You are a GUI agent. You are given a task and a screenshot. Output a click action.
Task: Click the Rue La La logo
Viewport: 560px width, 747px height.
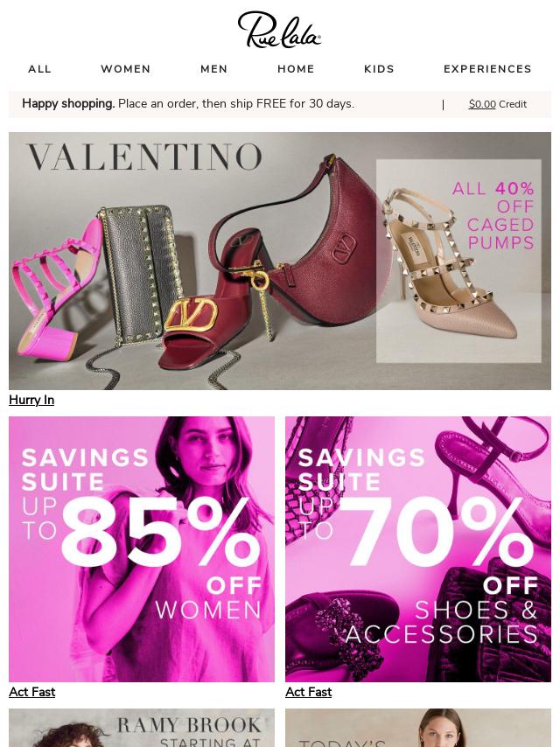pyautogui.click(x=279, y=30)
